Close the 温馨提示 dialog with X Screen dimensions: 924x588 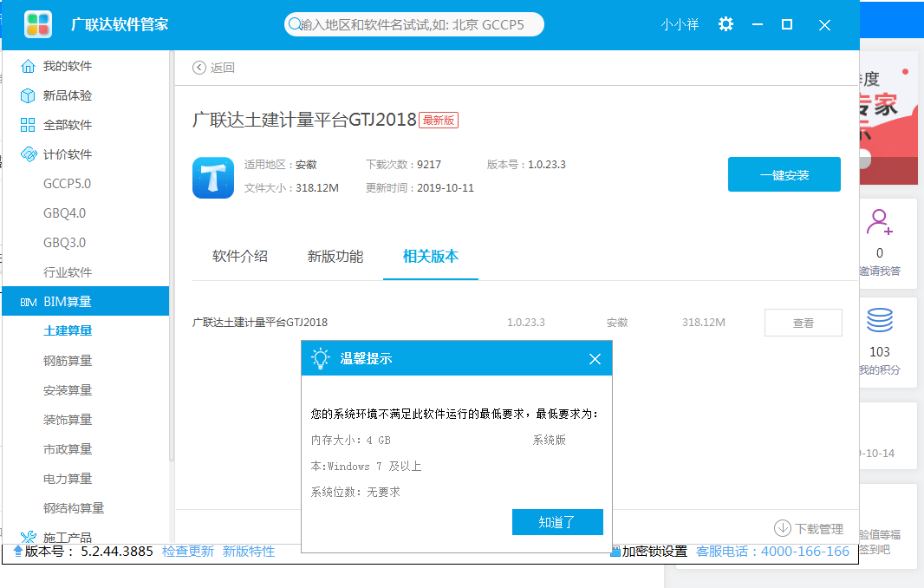point(595,358)
